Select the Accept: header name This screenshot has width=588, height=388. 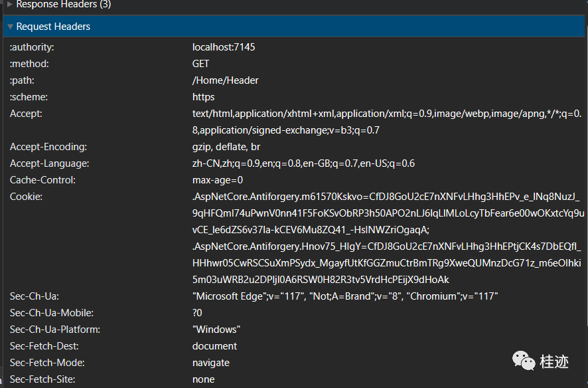(x=26, y=114)
